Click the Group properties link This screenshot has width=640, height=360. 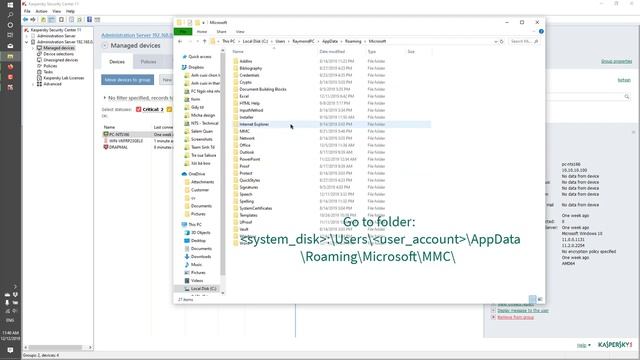pyautogui.click(x=616, y=61)
